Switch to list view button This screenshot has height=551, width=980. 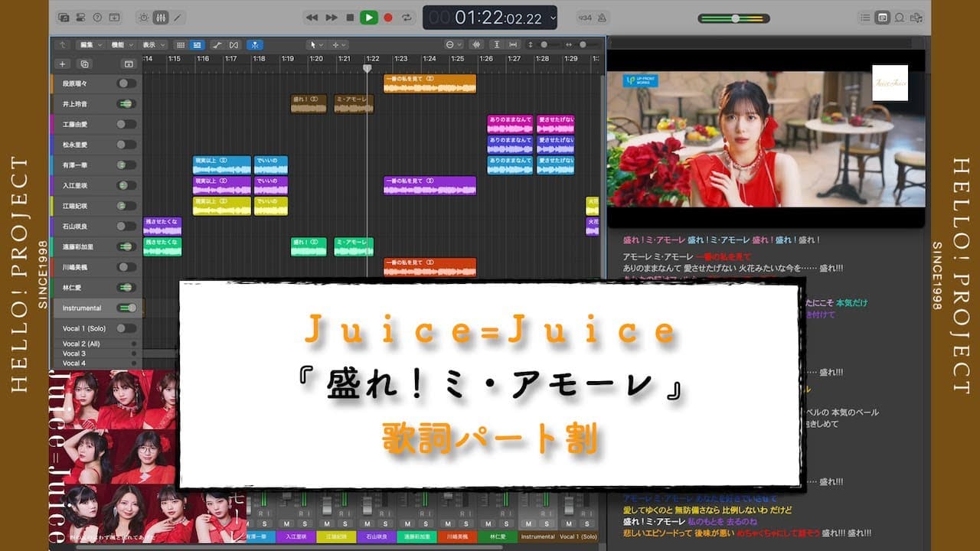pyautogui.click(x=197, y=45)
